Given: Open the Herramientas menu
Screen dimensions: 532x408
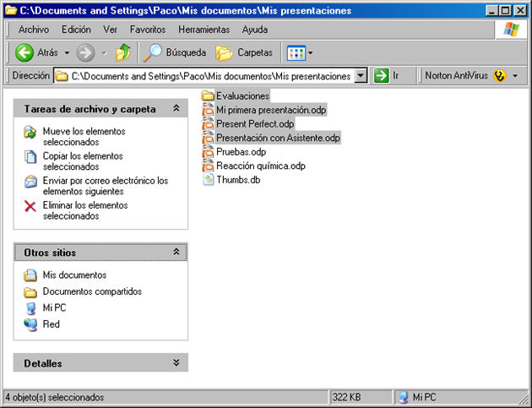Looking at the screenshot, I should [x=203, y=30].
